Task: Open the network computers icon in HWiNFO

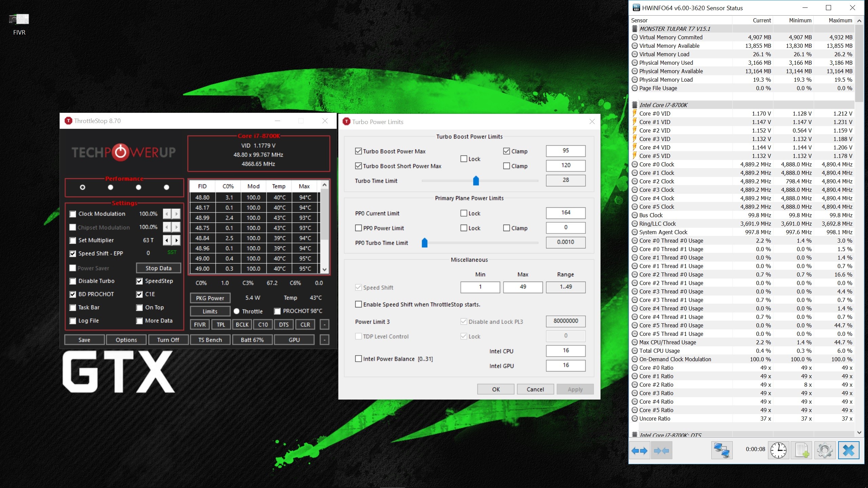Action: [x=722, y=450]
